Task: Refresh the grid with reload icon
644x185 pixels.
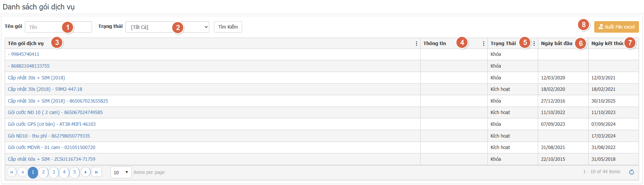Action: tap(632, 172)
